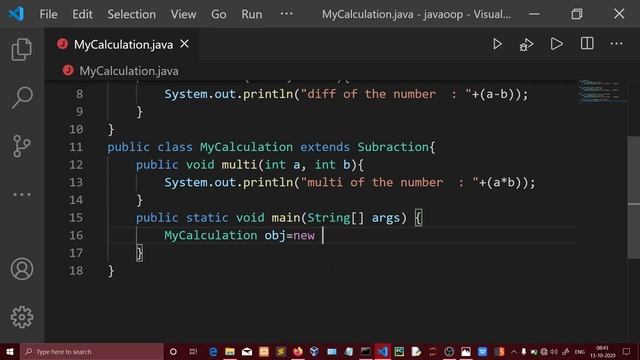
Task: Open the Search view in the activity bar
Action: pos(22,98)
